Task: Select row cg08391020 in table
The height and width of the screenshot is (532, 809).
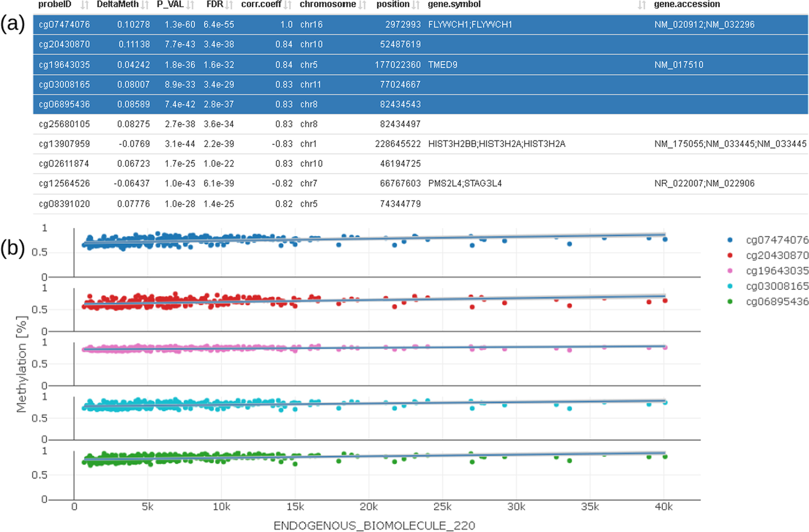Action: [421, 204]
